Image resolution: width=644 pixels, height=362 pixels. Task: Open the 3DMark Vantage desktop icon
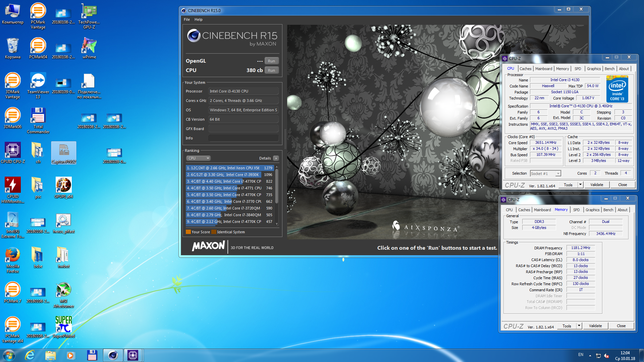coord(12,86)
